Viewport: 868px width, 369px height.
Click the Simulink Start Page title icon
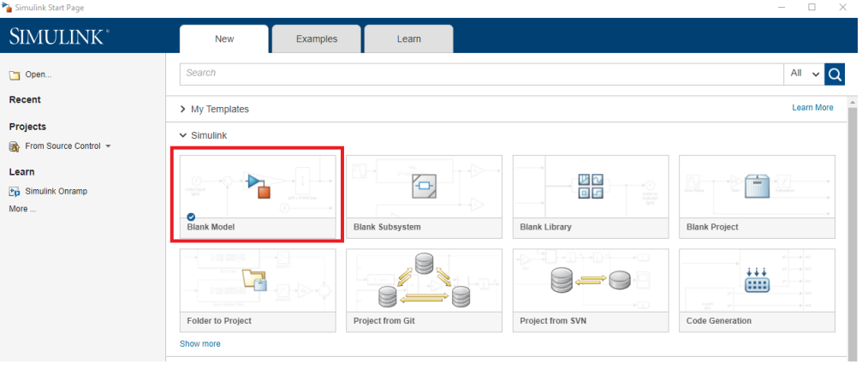pyautogui.click(x=7, y=7)
